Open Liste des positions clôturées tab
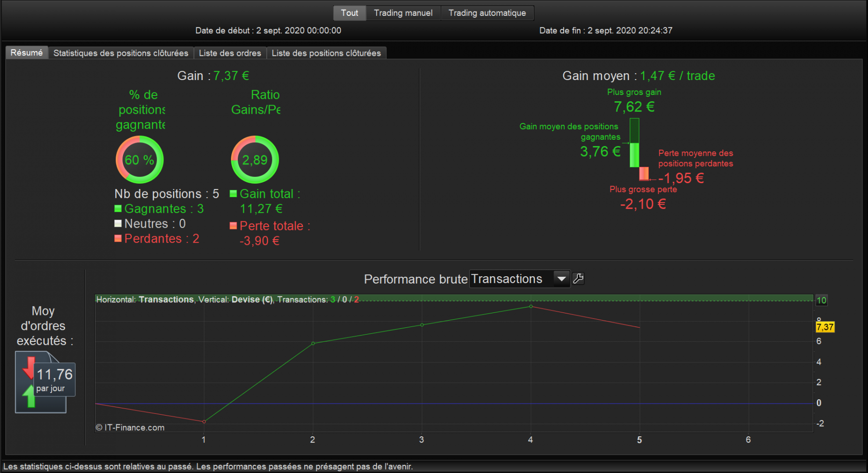Image resolution: width=868 pixels, height=473 pixels. coord(326,53)
